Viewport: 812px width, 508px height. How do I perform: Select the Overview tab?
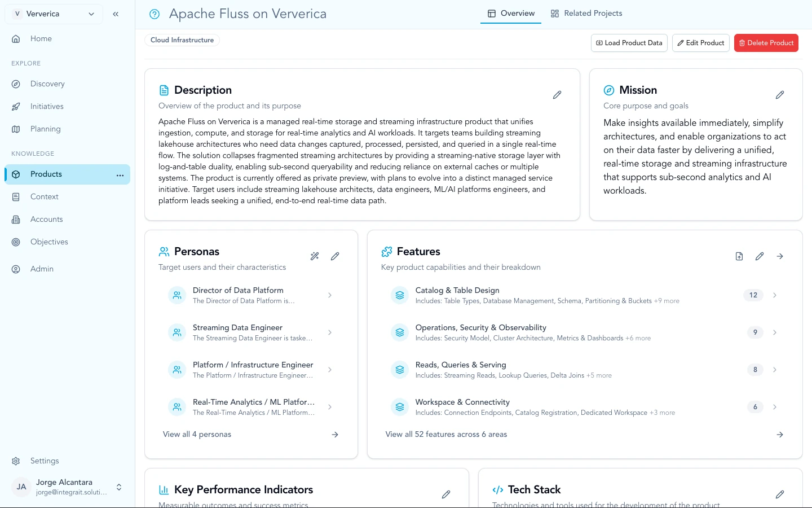click(x=510, y=13)
